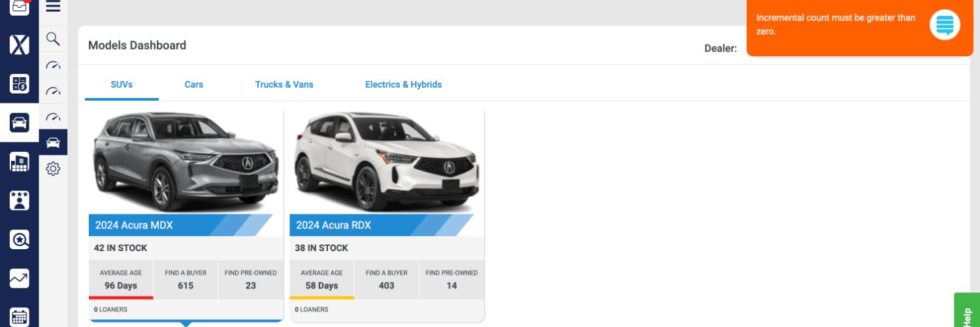This screenshot has width=980, height=327.
Task: Select Find a Buyer 403 on RDX
Action: [387, 279]
